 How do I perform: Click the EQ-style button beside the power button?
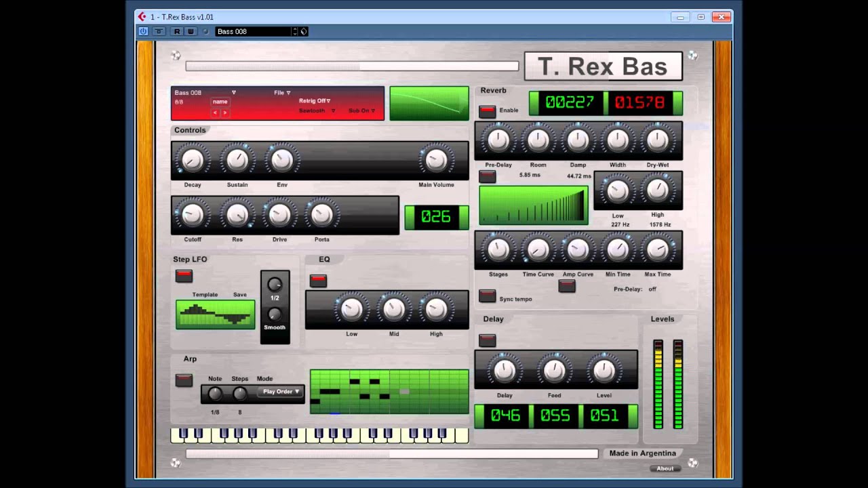coord(159,31)
